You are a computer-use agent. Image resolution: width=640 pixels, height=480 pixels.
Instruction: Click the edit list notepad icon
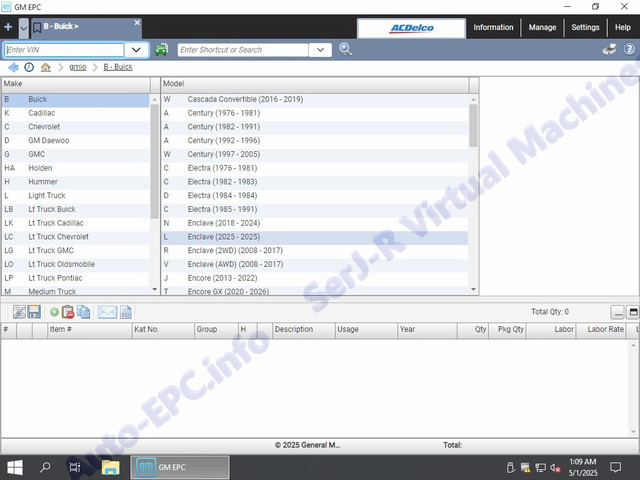point(19,312)
